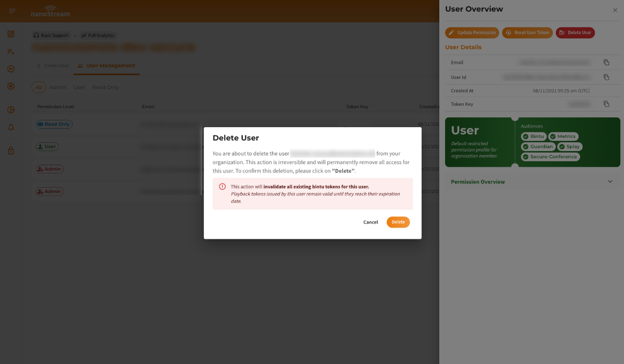Viewport: 624px width, 364px height.
Task: Click the Secure-Conference audience chip
Action: 550,156
